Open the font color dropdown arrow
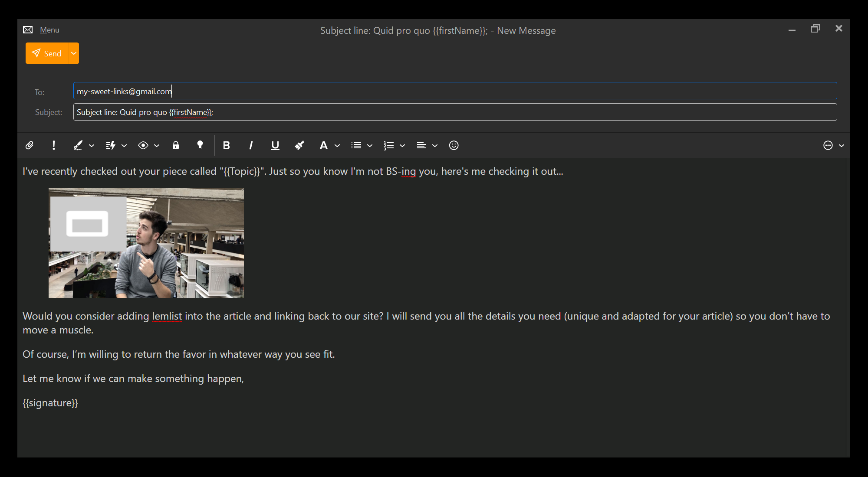868x477 pixels. [337, 146]
